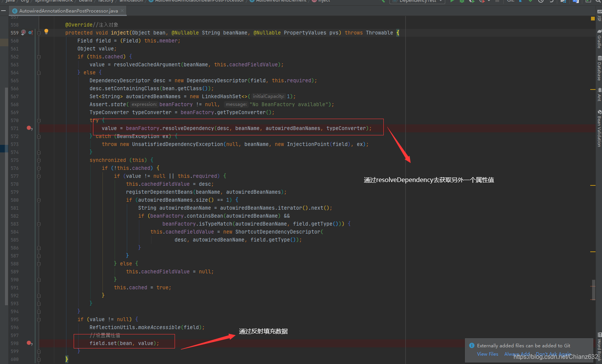Collapse the else block at line 564
Image resolution: width=602 pixels, height=364 pixels.
39,73
